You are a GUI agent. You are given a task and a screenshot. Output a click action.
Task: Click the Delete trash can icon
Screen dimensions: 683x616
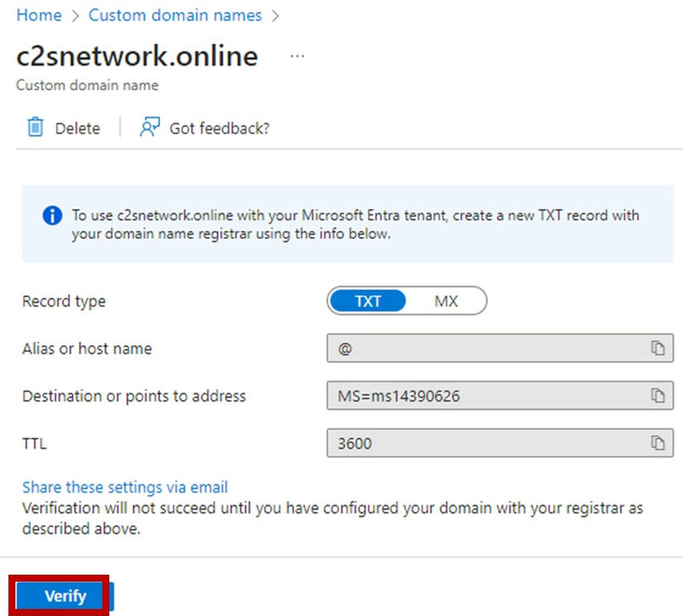point(35,128)
